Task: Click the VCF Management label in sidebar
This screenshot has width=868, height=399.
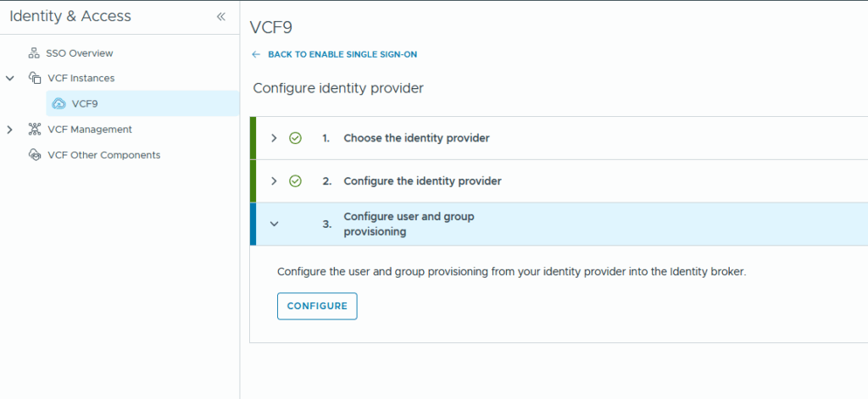Action: point(90,130)
